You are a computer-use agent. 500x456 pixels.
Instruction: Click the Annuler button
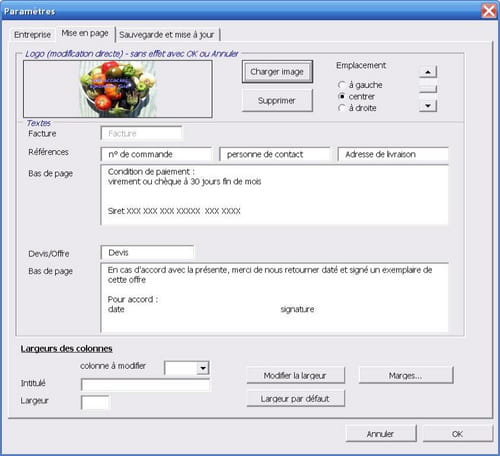click(381, 434)
